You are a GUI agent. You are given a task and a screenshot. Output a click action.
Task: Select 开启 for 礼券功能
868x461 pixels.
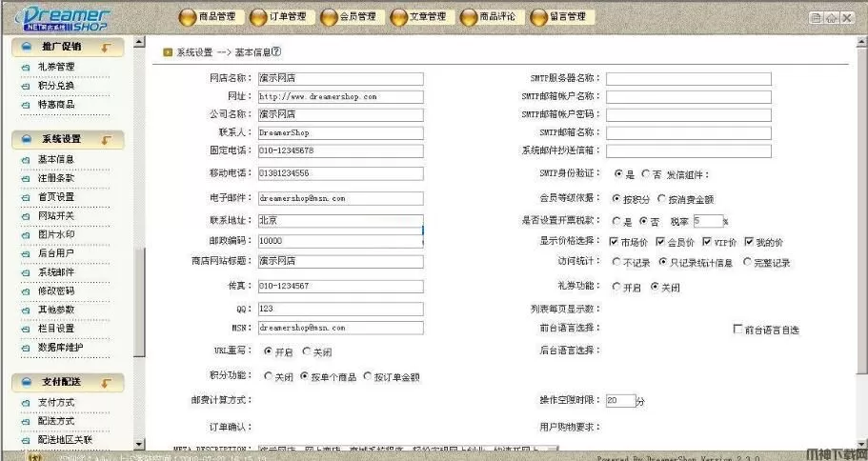click(616, 287)
